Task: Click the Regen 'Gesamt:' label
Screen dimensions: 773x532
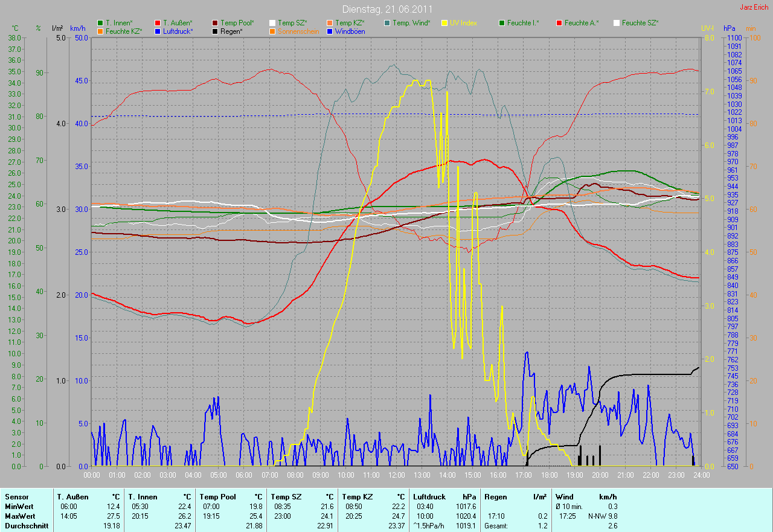Action: (x=496, y=526)
